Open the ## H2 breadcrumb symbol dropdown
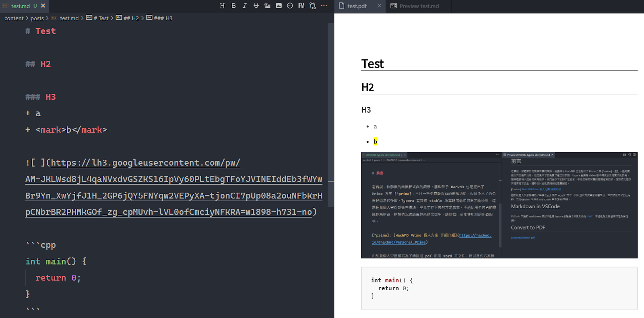The height and width of the screenshot is (318, 644). [131, 18]
